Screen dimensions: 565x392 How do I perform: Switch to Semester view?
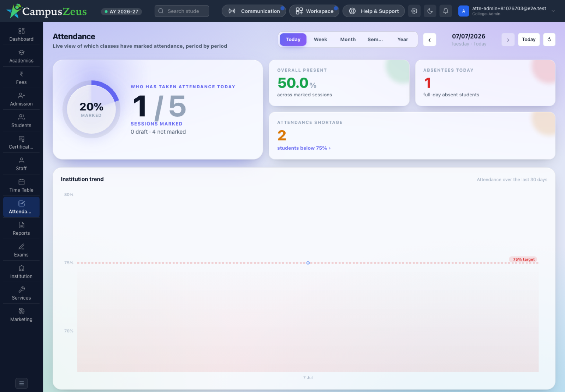point(375,40)
